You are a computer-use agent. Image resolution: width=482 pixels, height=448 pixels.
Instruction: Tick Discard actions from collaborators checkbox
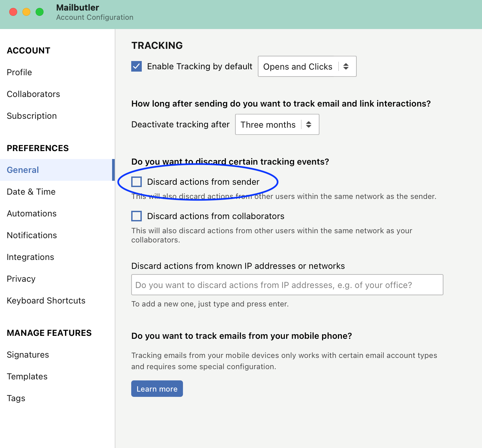tap(136, 216)
